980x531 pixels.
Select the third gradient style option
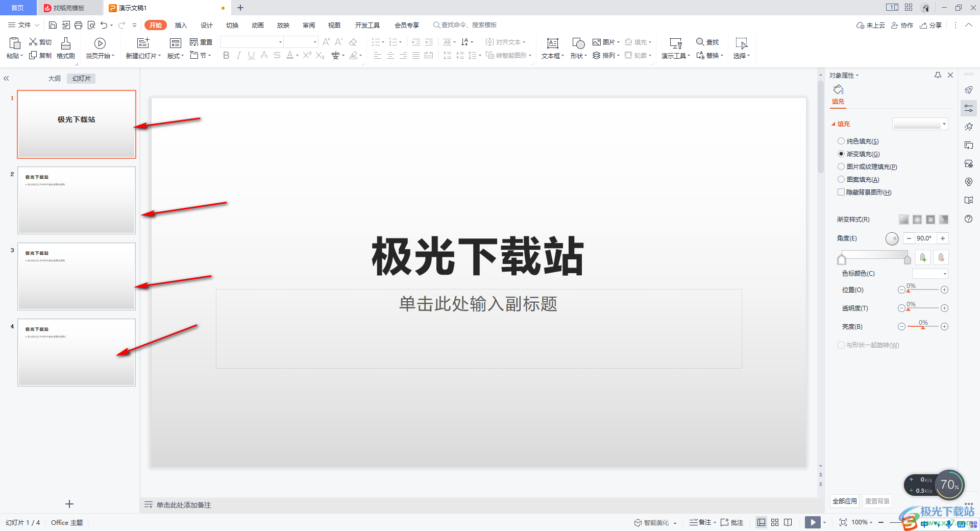[x=930, y=219]
